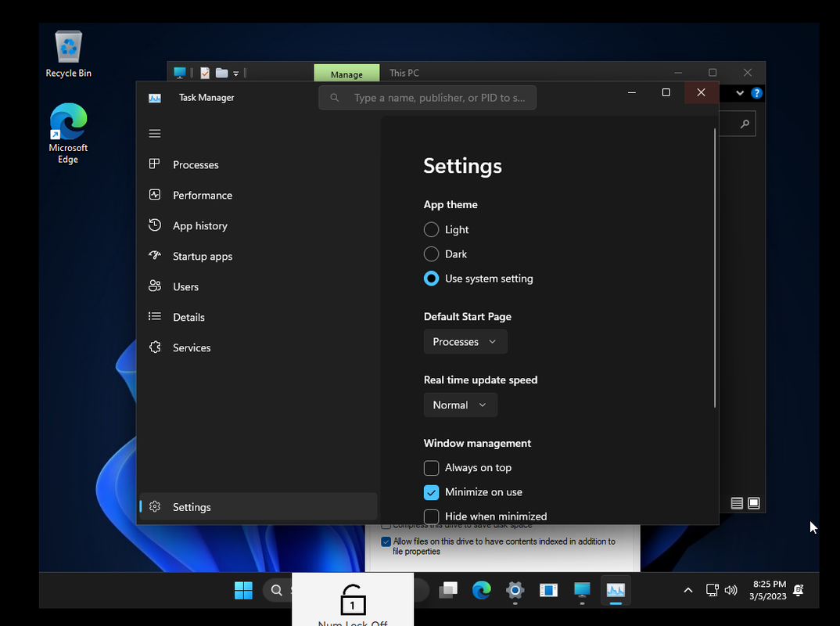
Task: Open Startup apps page
Action: click(x=258, y=256)
